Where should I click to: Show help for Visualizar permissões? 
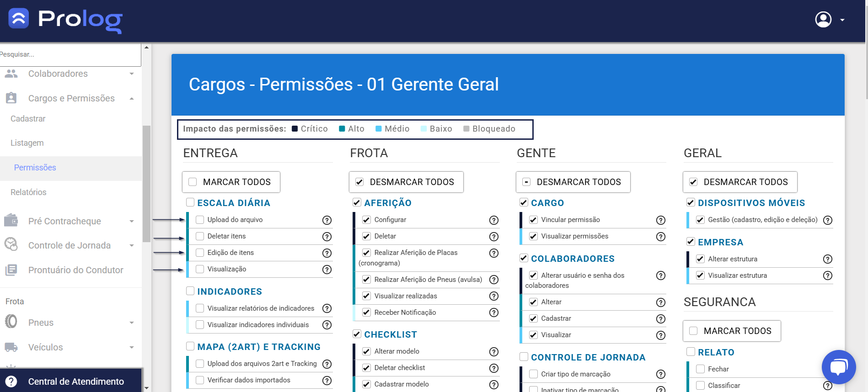coord(661,237)
